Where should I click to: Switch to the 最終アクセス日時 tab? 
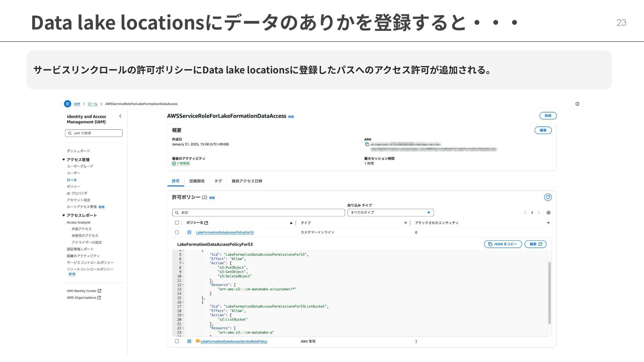point(247,181)
